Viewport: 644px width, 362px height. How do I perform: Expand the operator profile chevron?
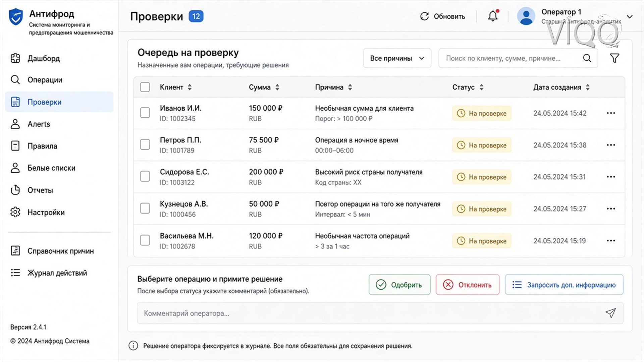(630, 16)
